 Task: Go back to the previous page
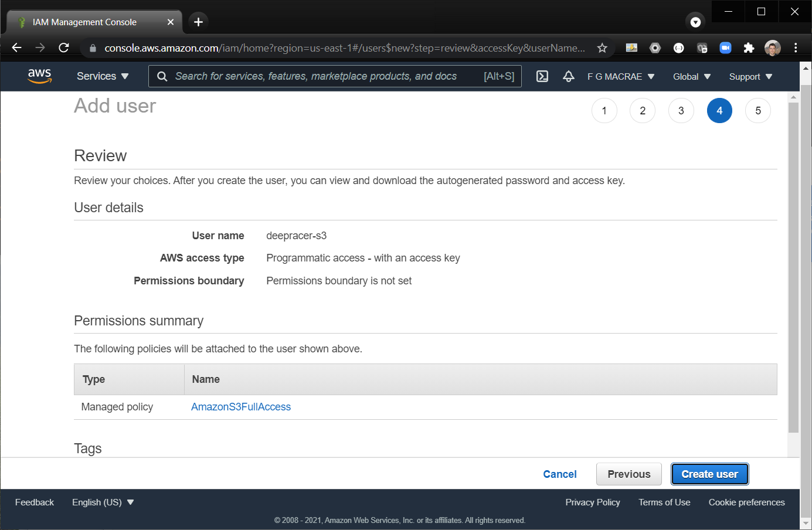(x=17, y=48)
